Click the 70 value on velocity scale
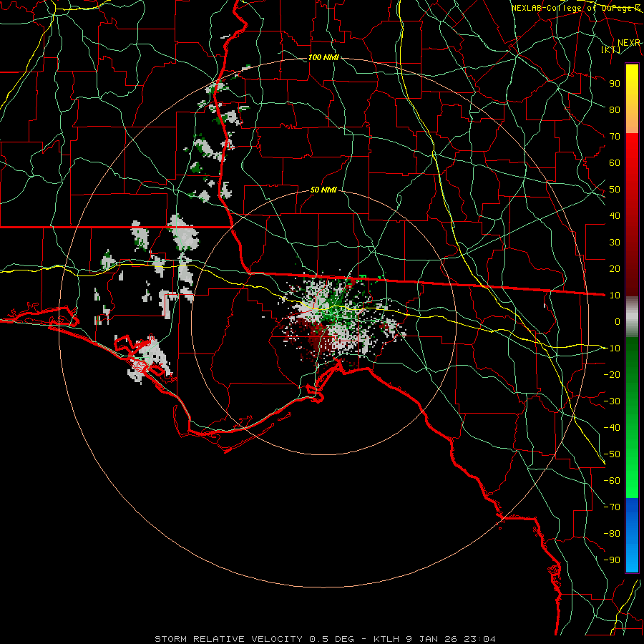Viewport: 644px width, 644px height. point(615,137)
